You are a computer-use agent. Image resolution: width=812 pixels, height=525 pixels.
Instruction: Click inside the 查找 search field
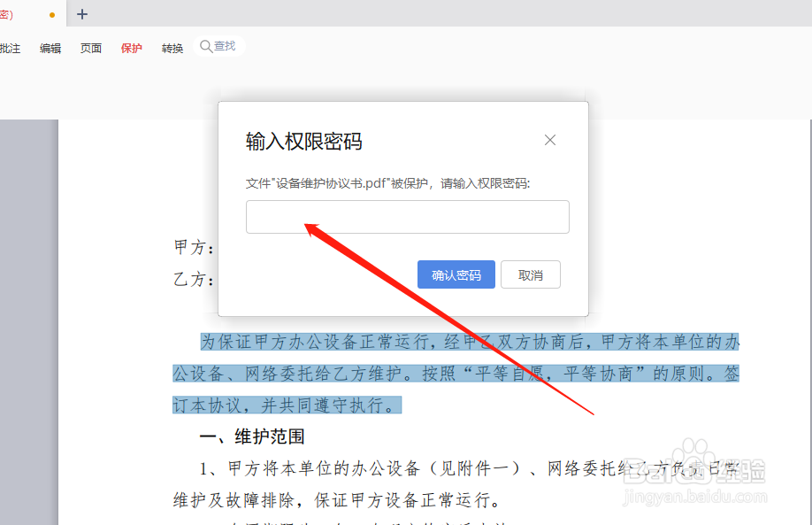[226, 45]
